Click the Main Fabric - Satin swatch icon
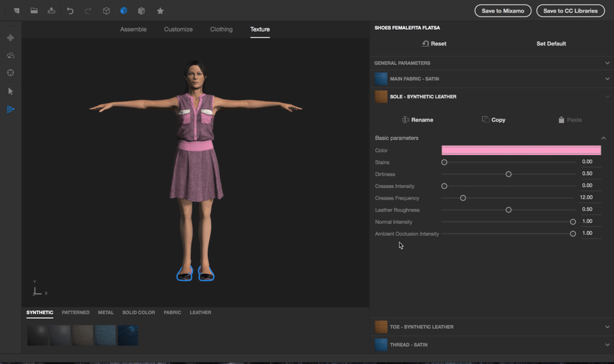This screenshot has height=364, width=614. pyautogui.click(x=381, y=79)
